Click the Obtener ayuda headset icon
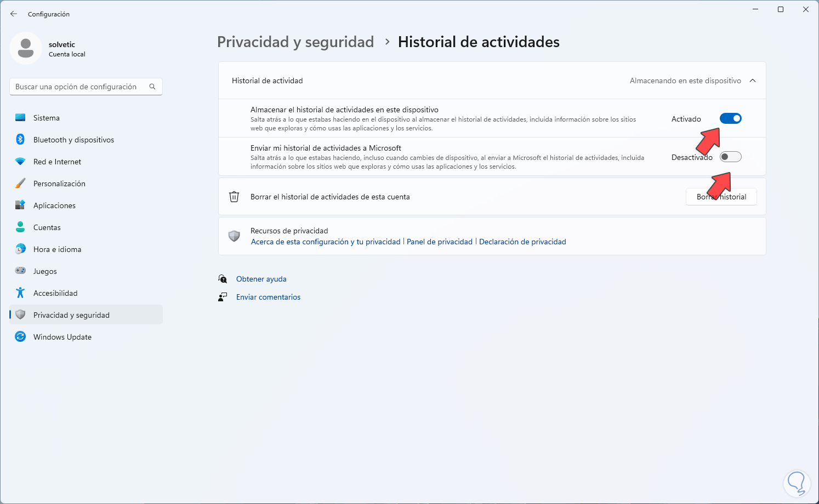This screenshot has width=819, height=504. coord(223,279)
